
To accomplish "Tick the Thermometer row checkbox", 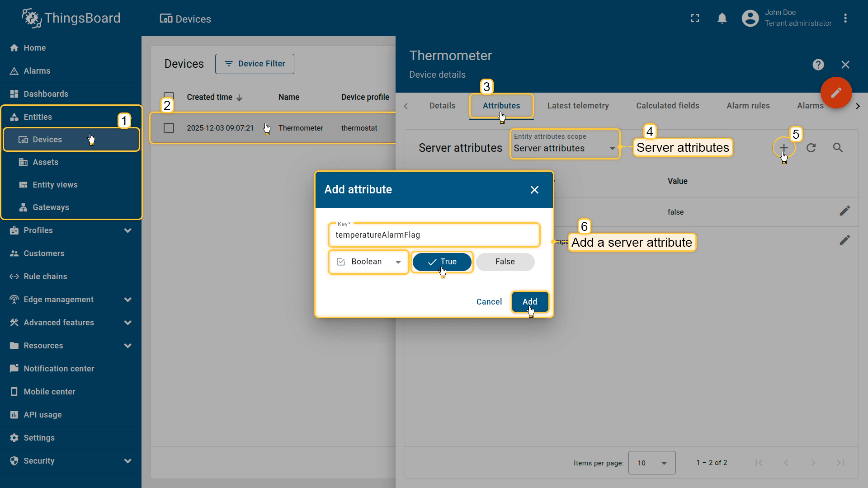I will tap(169, 128).
